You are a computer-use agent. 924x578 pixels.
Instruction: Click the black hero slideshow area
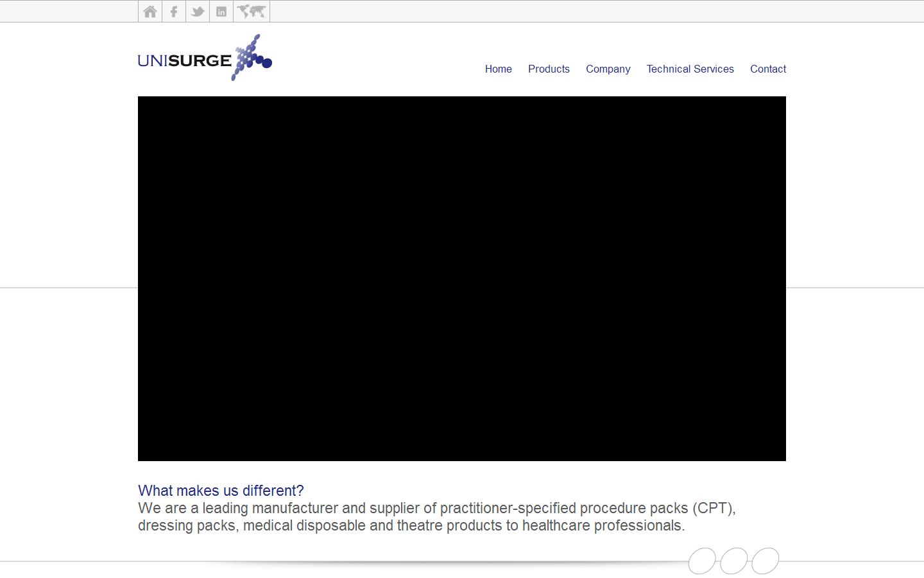[x=461, y=279]
